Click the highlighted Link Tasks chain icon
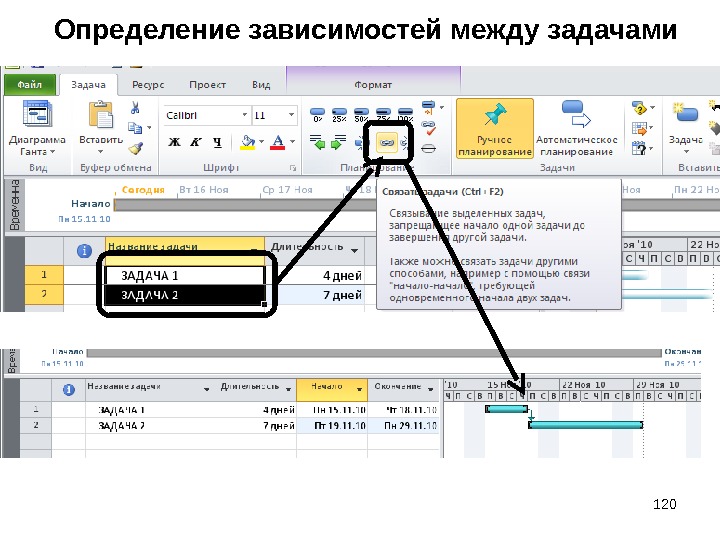Viewport: 720px width, 540px height. (387, 143)
